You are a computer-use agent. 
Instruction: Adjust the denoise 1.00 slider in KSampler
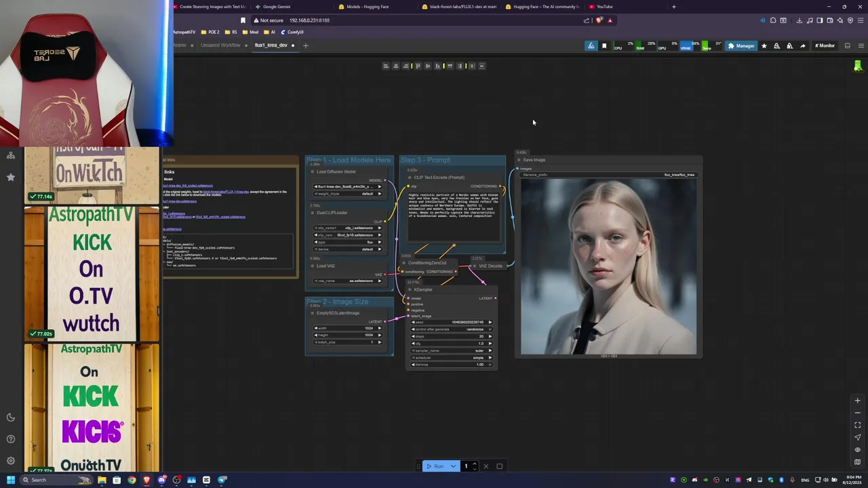452,365
